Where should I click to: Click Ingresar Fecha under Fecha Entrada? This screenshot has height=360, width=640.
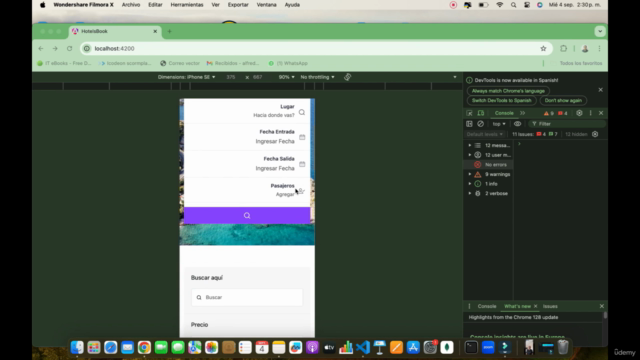coord(275,141)
